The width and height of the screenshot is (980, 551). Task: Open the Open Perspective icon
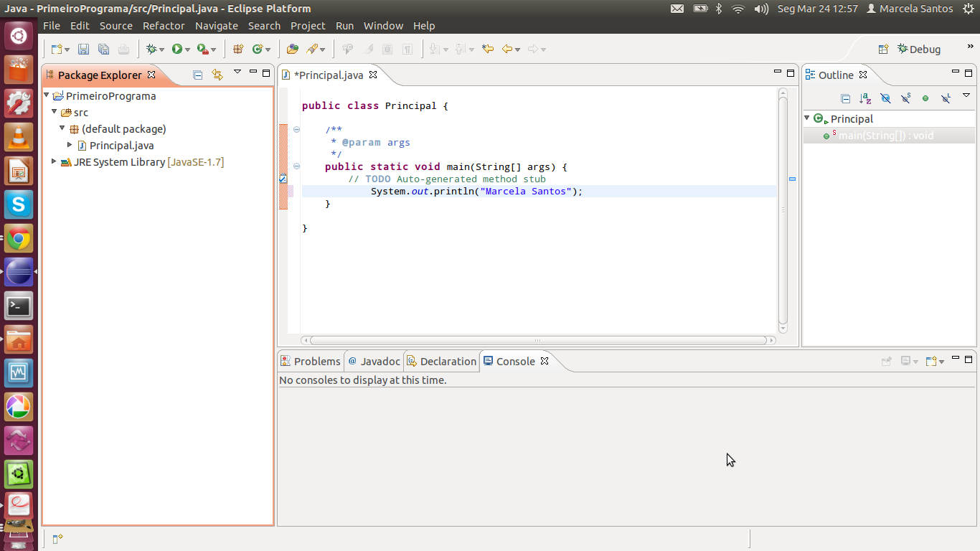[884, 50]
